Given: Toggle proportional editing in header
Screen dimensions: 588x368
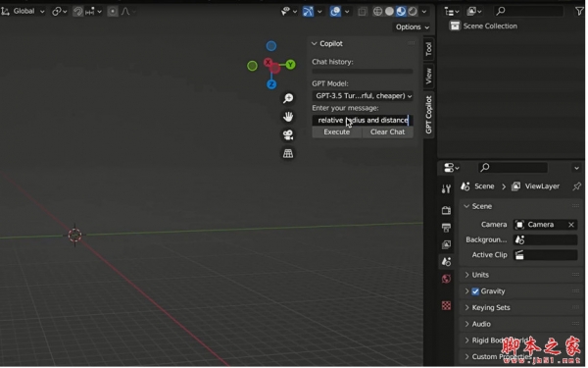Looking at the screenshot, I should pos(113,11).
